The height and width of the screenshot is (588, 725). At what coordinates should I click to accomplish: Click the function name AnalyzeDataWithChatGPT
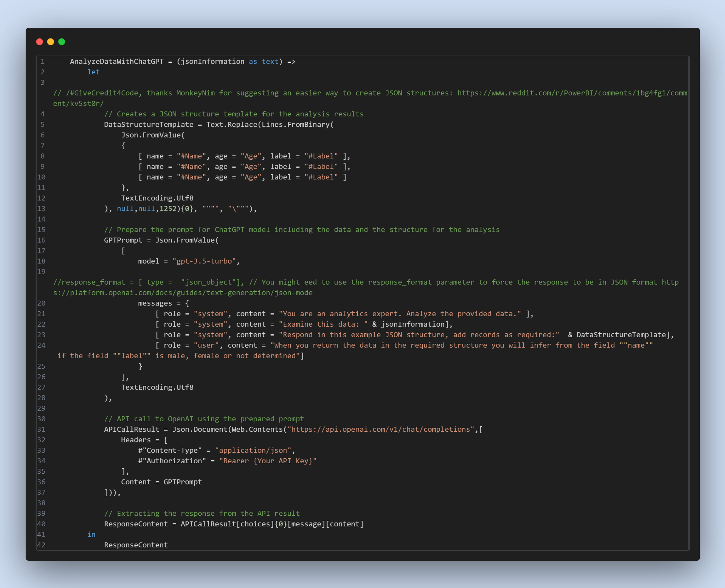117,61
